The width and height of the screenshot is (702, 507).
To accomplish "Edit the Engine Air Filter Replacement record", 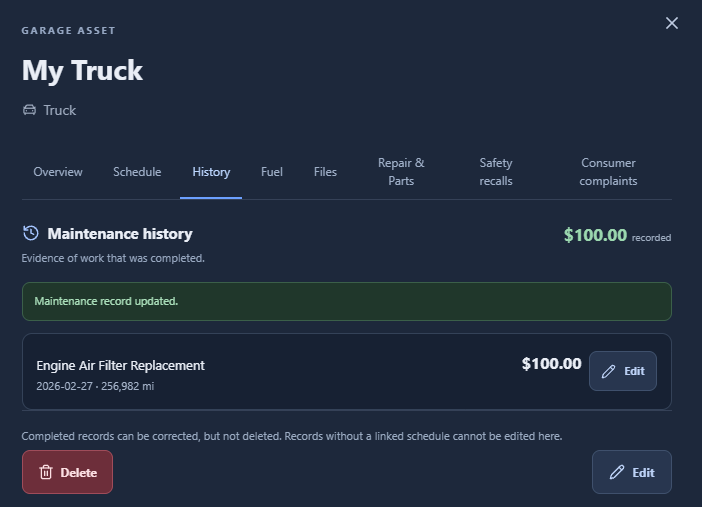I will pos(623,371).
